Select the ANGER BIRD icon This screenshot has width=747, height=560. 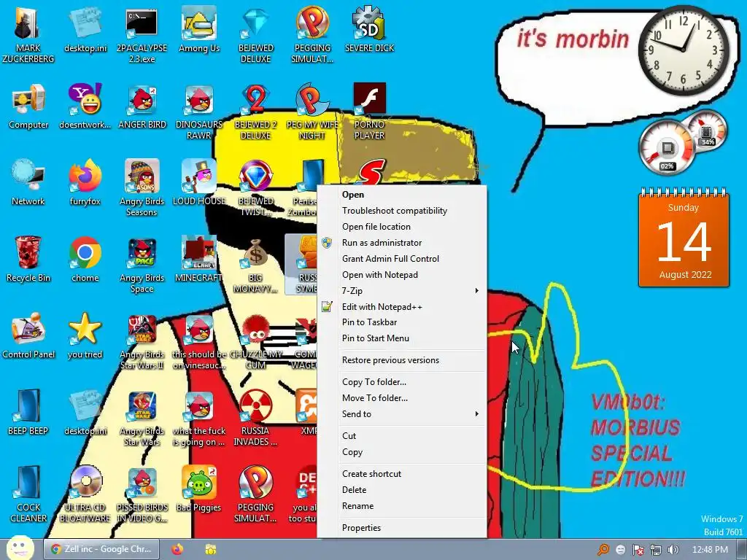(142, 106)
